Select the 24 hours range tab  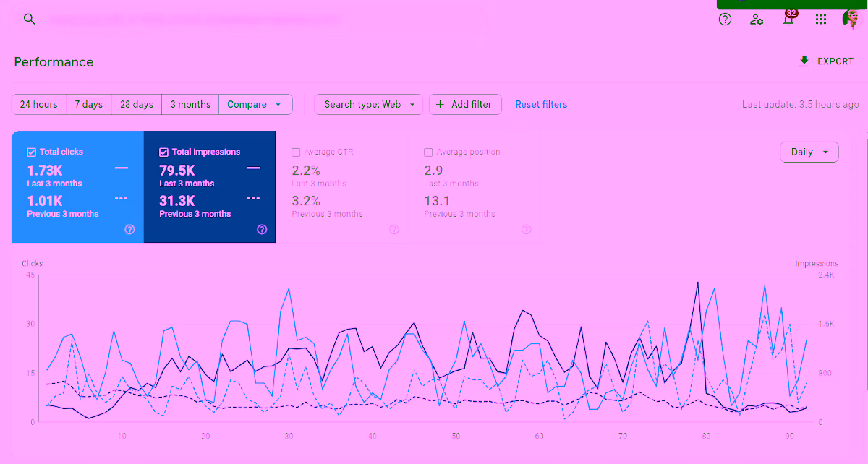click(39, 104)
